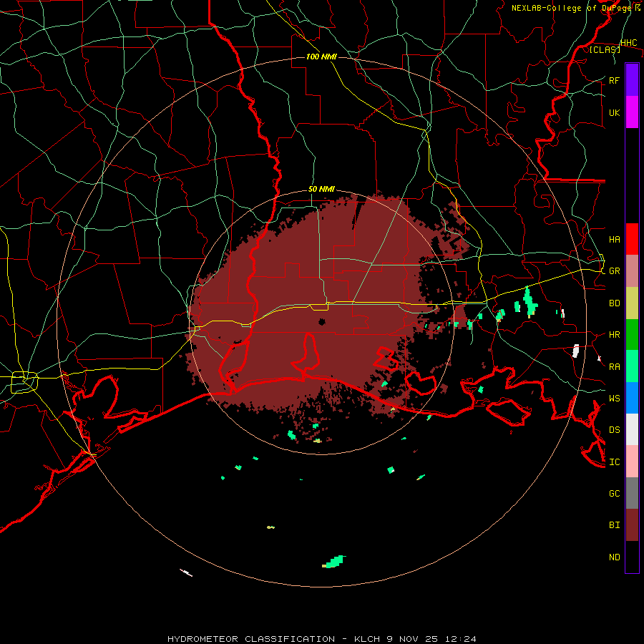
Task: Click the '100 NMI' range ring label
Action: coord(321,57)
